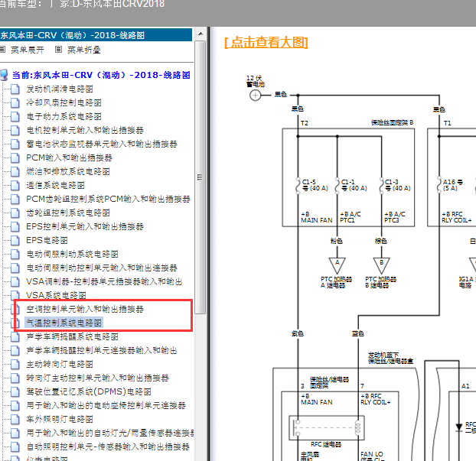
Task: Click the RFC 继电器 symbol in the diagram
Action: [x=326, y=428]
